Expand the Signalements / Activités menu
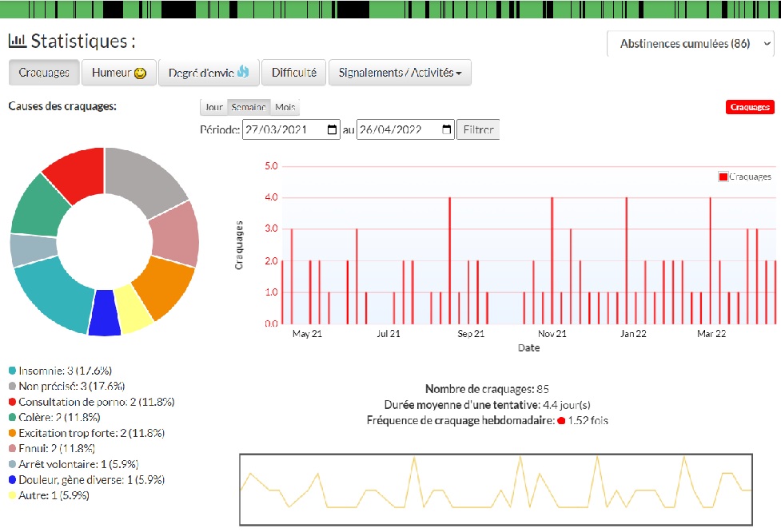781x532 pixels. coord(400,73)
